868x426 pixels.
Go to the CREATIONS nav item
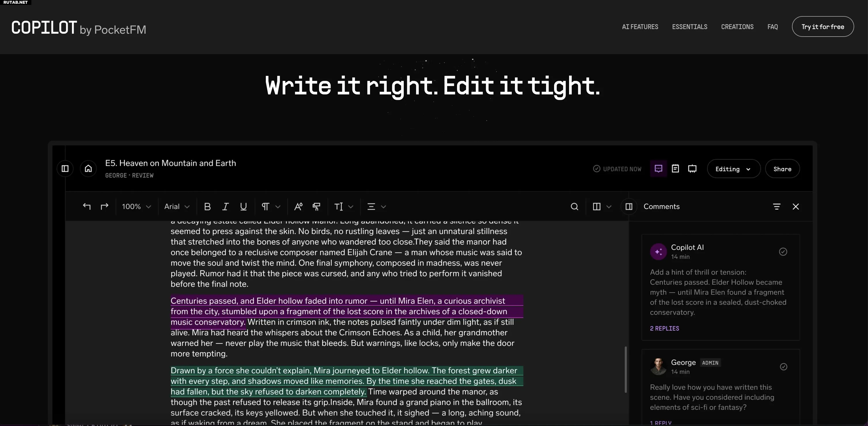tap(737, 26)
